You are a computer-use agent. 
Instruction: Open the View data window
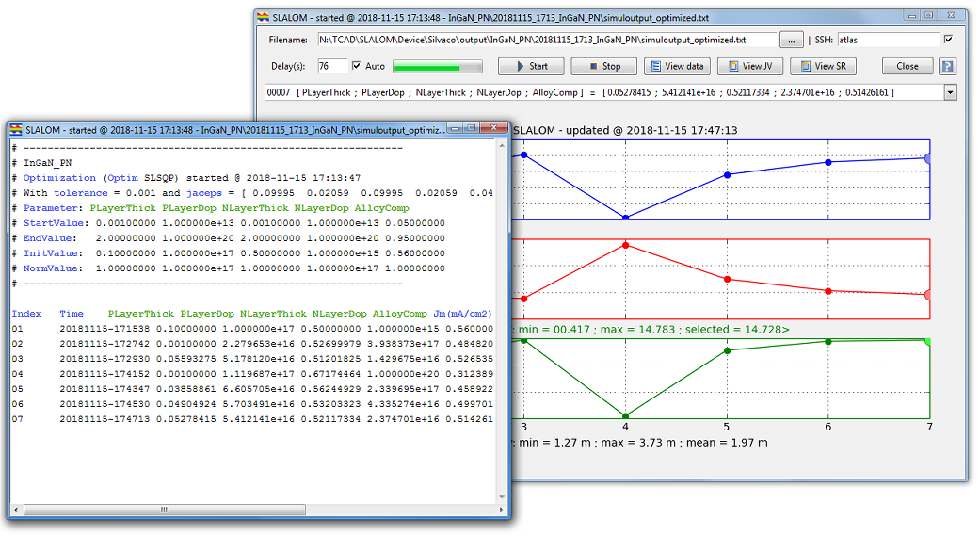(678, 66)
